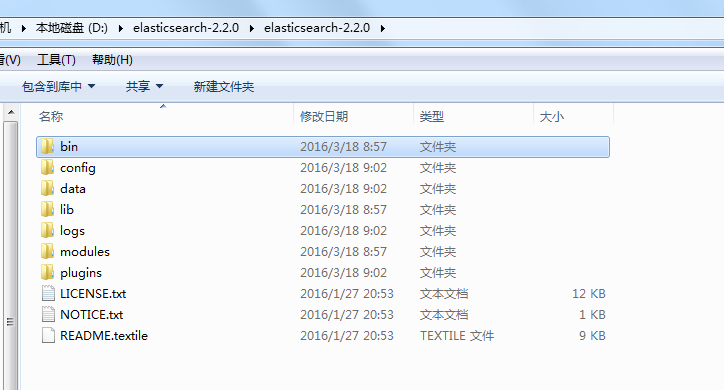
Task: Select the NOTICE.txt file icon
Action: (48, 315)
